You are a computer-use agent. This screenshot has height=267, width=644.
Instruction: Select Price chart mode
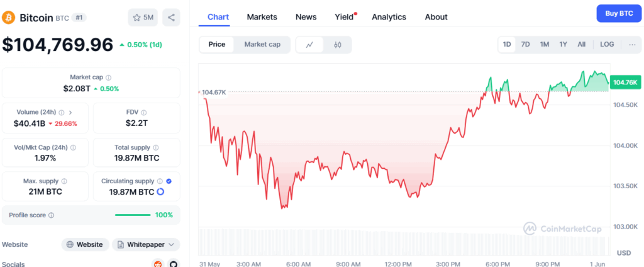tap(217, 45)
